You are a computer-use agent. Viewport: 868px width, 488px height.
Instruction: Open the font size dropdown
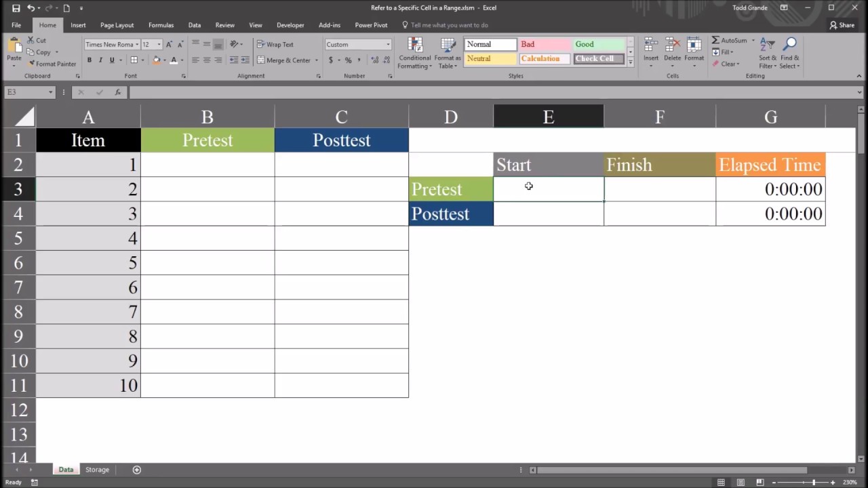click(x=159, y=45)
